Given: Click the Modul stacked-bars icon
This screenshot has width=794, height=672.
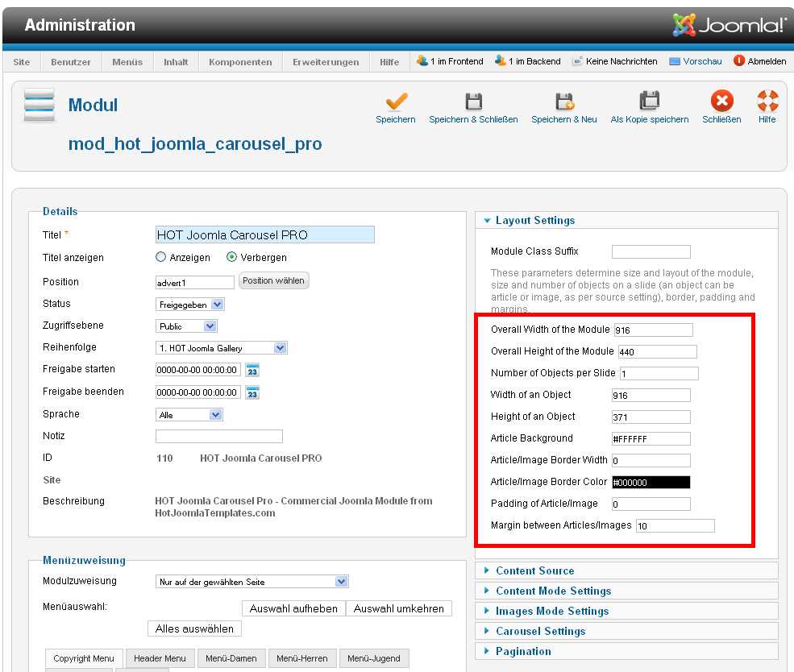Looking at the screenshot, I should pos(39,105).
